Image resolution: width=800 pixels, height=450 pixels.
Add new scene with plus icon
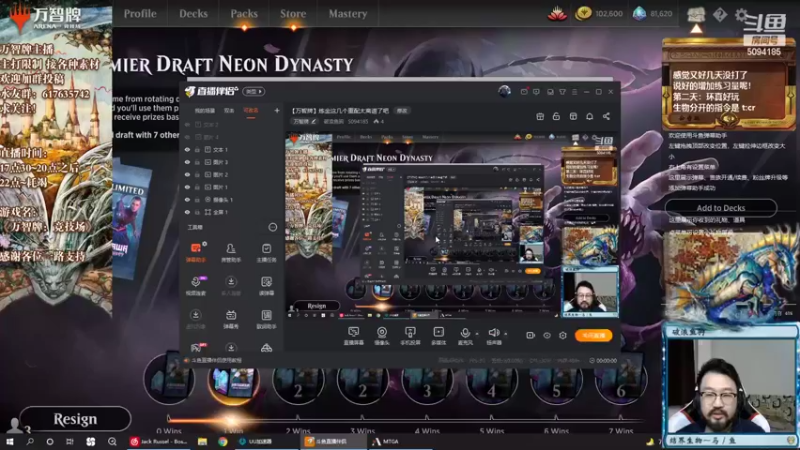277,110
